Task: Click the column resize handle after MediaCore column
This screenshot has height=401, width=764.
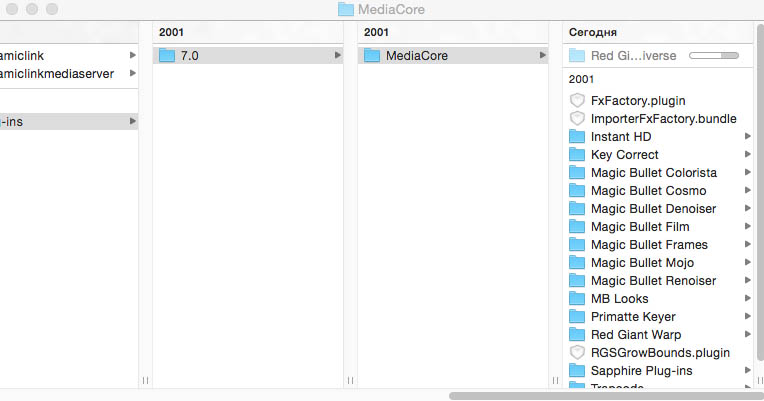Action: (x=555, y=380)
